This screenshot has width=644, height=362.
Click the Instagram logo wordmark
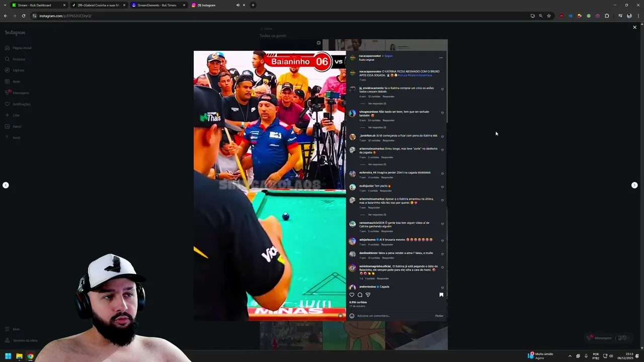15,33
